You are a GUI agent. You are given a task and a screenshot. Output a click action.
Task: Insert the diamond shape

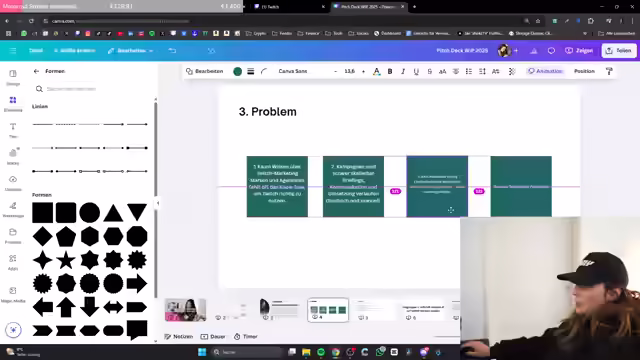click(42, 236)
